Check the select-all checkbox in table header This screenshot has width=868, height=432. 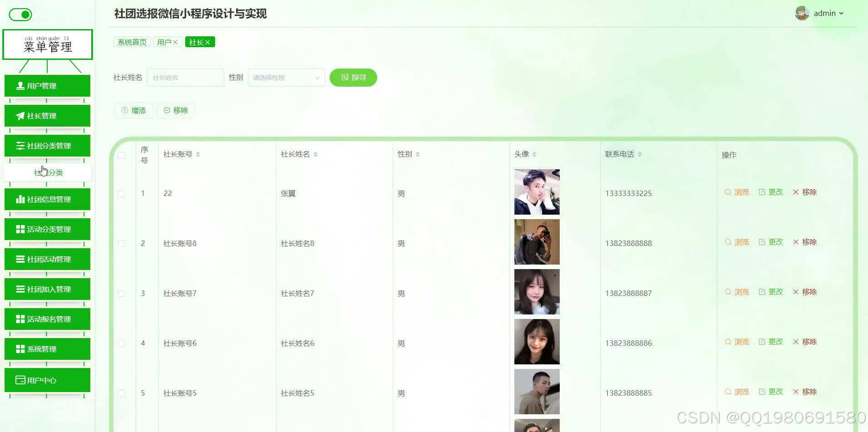pyautogui.click(x=121, y=155)
